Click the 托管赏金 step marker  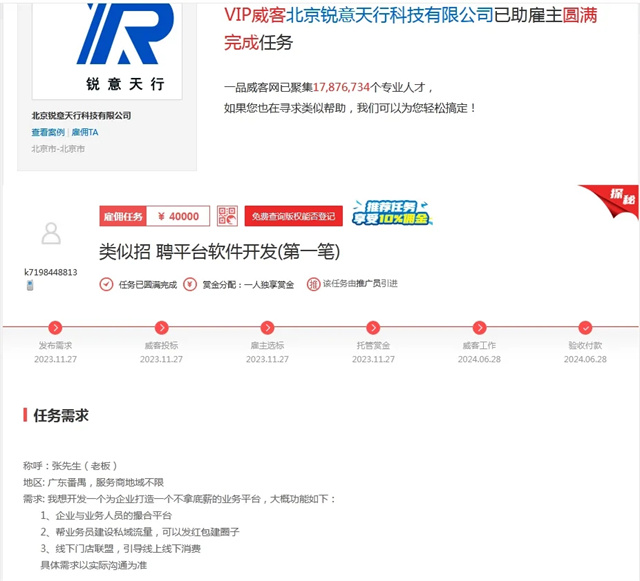[x=373, y=327]
